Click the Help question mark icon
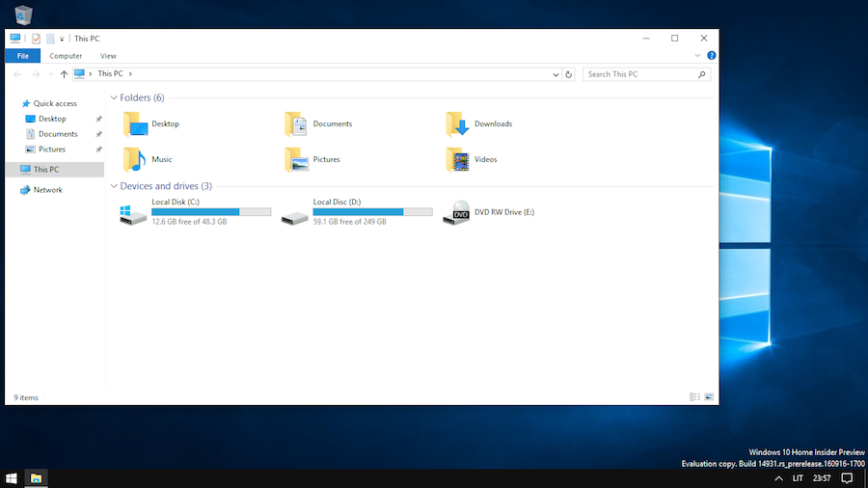This screenshot has width=868, height=488. [712, 56]
